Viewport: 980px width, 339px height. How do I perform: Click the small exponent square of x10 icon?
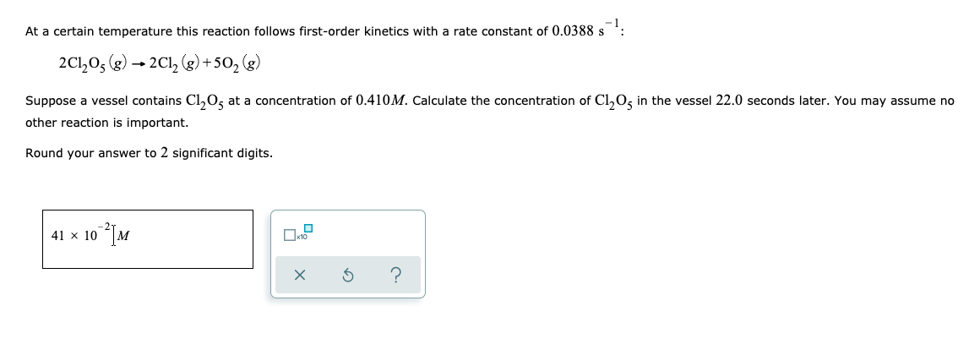(308, 227)
